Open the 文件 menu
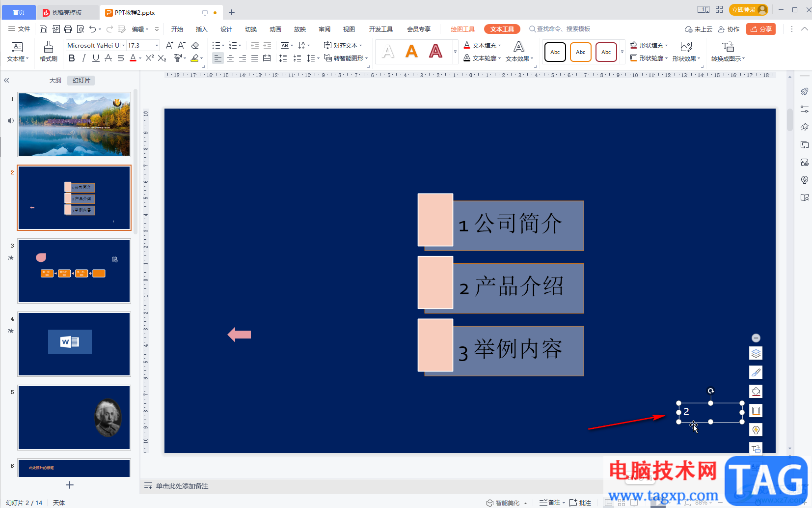Image resolution: width=812 pixels, height=508 pixels. point(20,29)
